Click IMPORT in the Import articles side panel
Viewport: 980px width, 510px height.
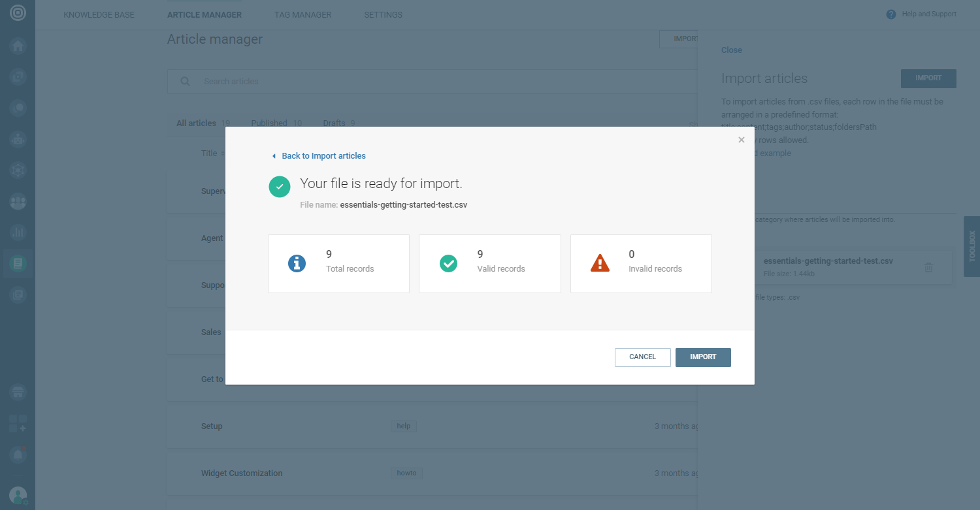(x=928, y=78)
